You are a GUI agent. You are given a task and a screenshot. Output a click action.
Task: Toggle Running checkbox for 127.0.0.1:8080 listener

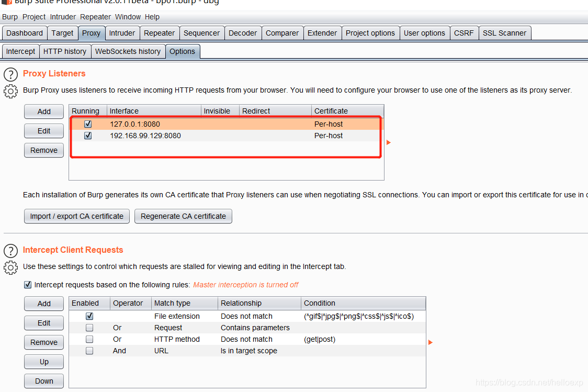tap(88, 124)
